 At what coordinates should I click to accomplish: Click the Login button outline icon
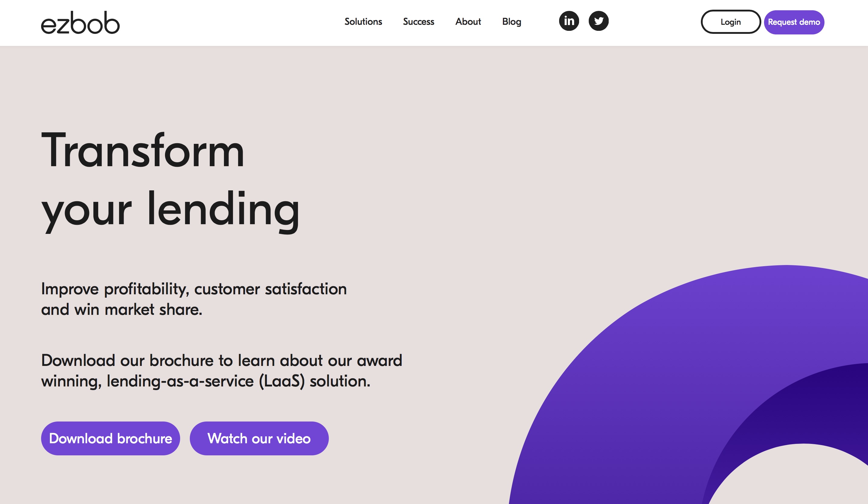[x=730, y=22]
